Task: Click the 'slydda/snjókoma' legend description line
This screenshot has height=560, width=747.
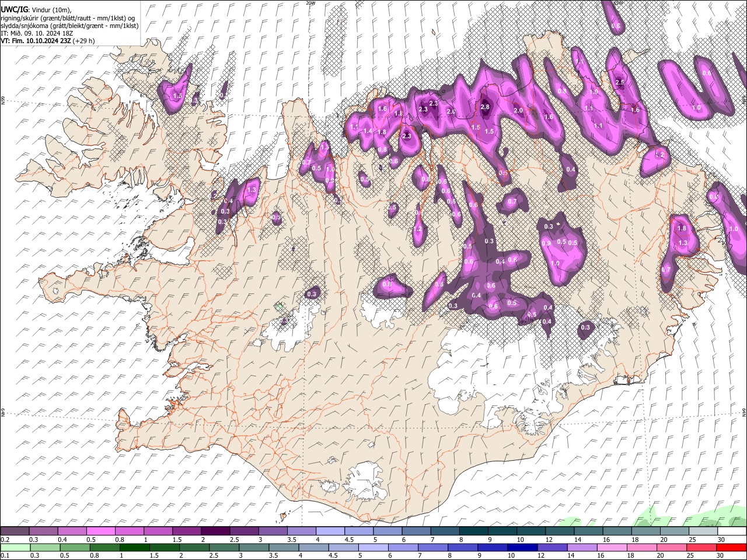Action: coord(69,26)
